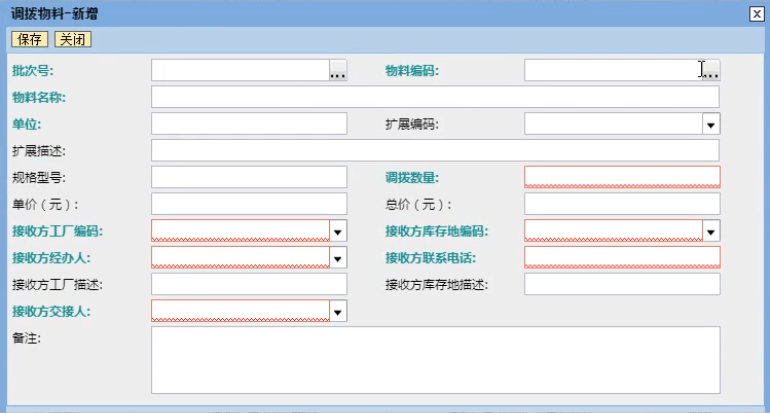
Task: Click the required 调拨数量 field
Action: [622, 177]
